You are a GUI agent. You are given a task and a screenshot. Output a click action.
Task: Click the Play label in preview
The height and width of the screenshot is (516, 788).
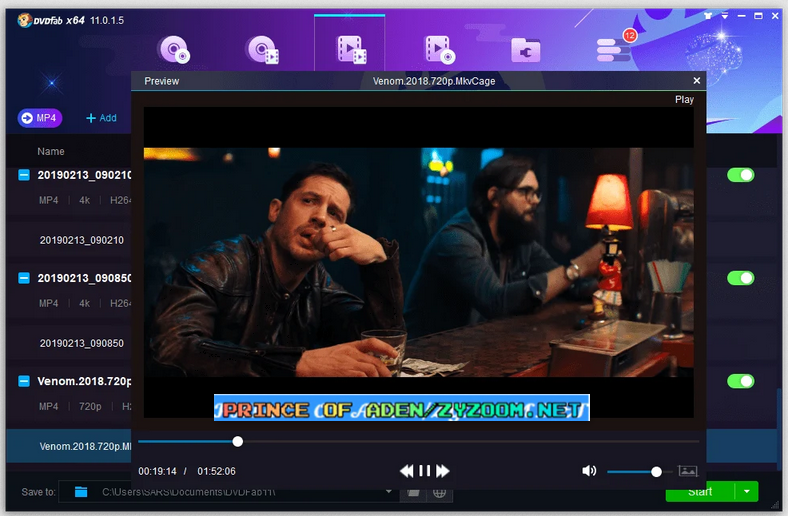point(684,99)
